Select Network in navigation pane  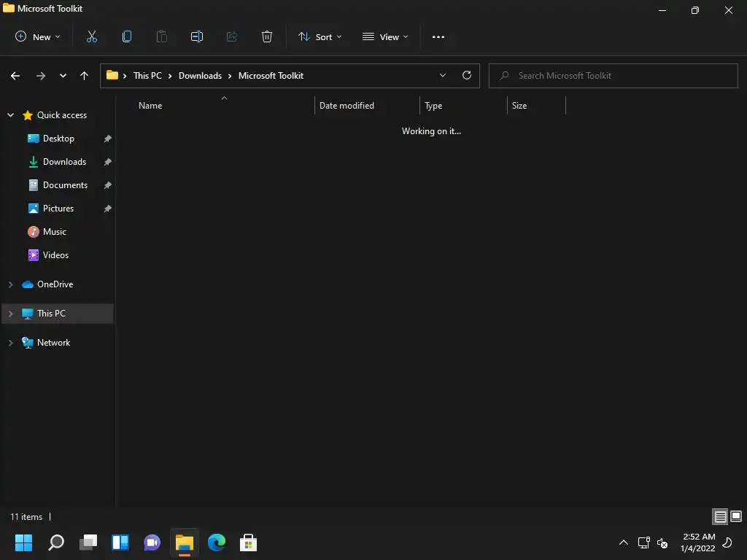pos(53,343)
